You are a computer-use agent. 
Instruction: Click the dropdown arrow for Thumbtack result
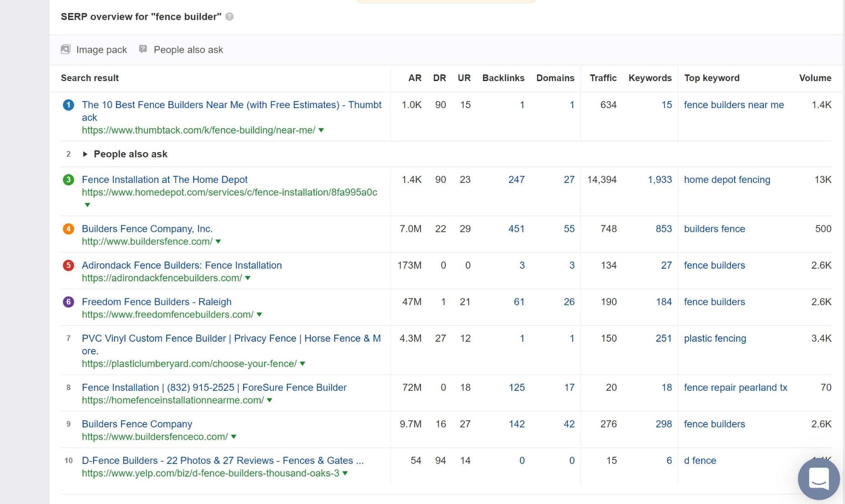[322, 130]
